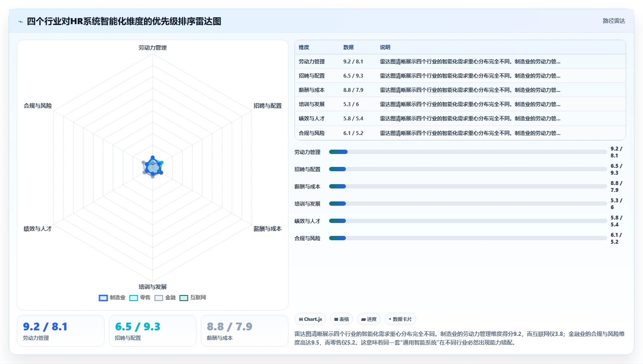Toggle the 制造业 legend swatch
Image resolution: width=643 pixels, height=364 pixels.
coord(103,298)
